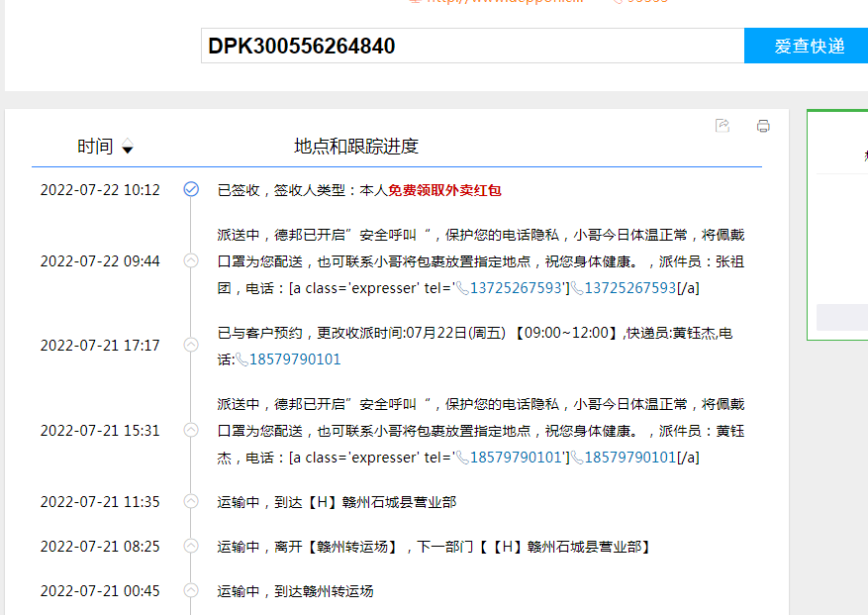Click text 运输中，到达赣州转运场

tap(295, 591)
